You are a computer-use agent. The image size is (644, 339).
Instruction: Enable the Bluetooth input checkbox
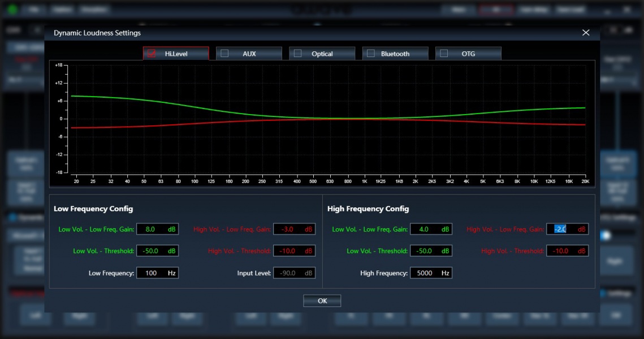(x=371, y=53)
